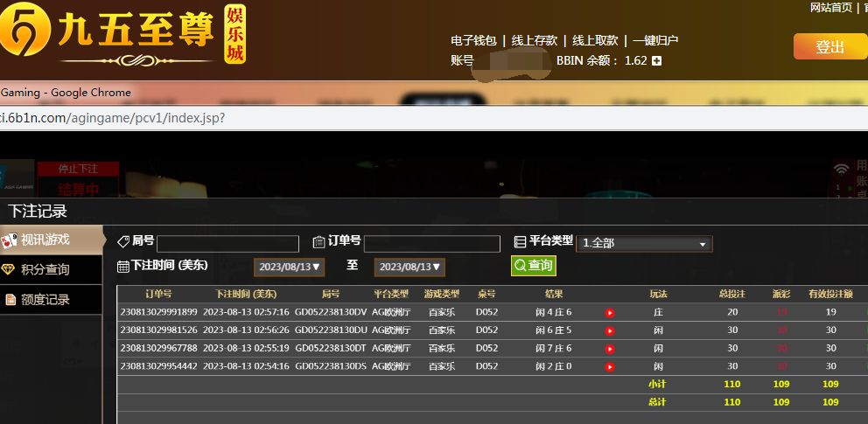Click the 下注时间 (美东) column header
868x424 pixels.
(246, 294)
